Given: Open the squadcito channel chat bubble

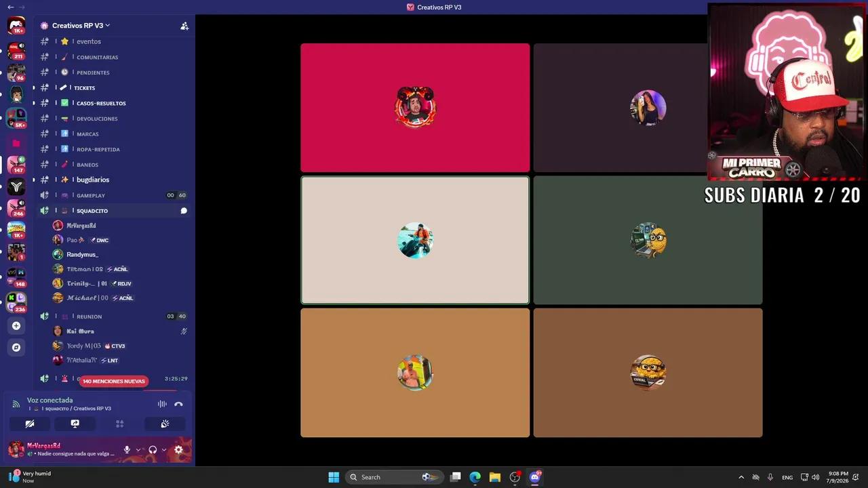Looking at the screenshot, I should 184,211.
